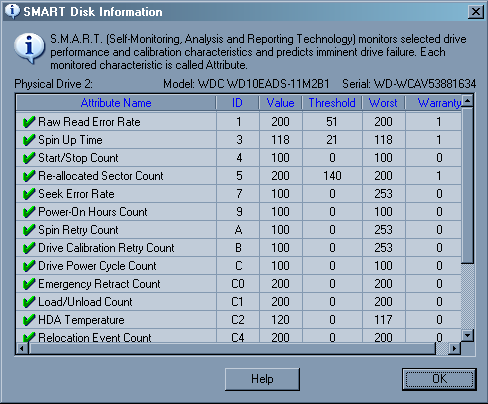The image size is (488, 404).
Task: Click the blue info bubble icon
Action: click(29, 48)
